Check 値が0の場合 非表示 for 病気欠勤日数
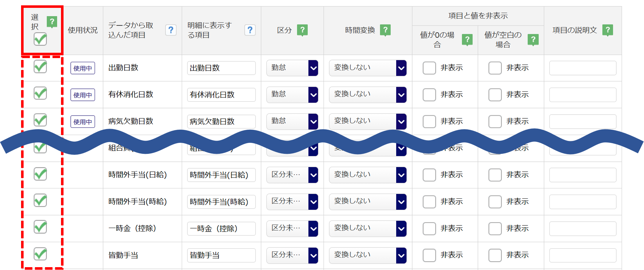The width and height of the screenshot is (644, 270). pyautogui.click(x=429, y=121)
